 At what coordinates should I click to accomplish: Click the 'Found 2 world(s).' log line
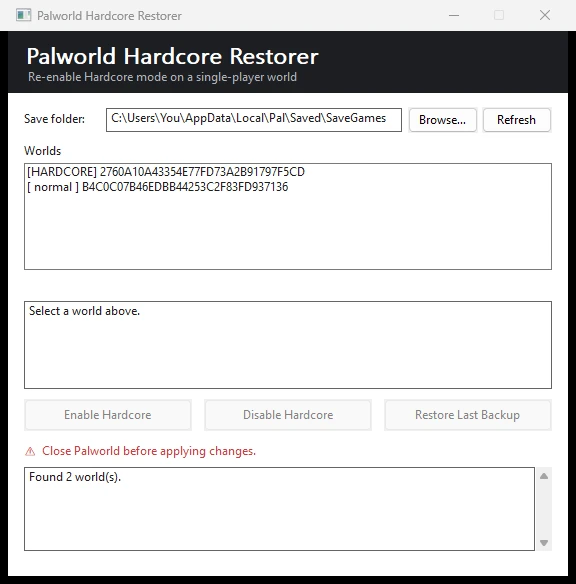click(75, 477)
